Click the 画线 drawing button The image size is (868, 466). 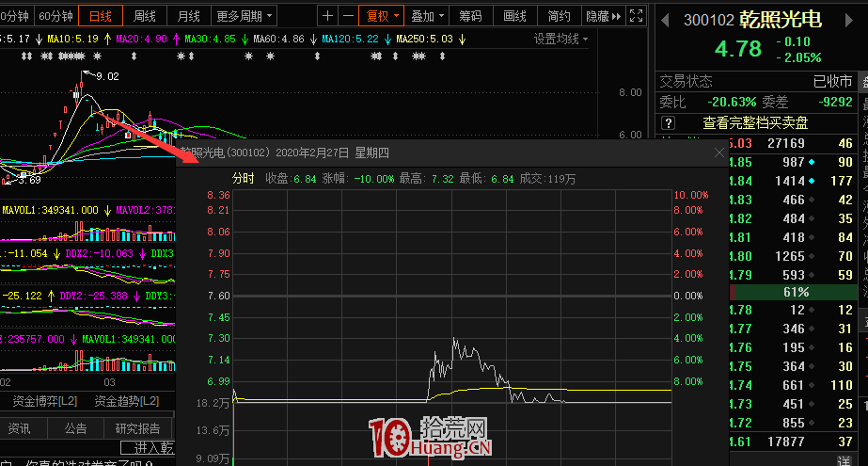514,16
